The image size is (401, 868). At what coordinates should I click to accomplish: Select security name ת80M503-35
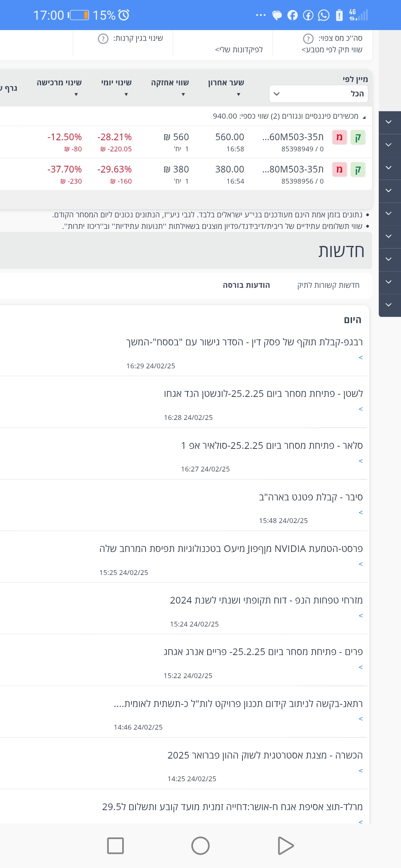293,170
